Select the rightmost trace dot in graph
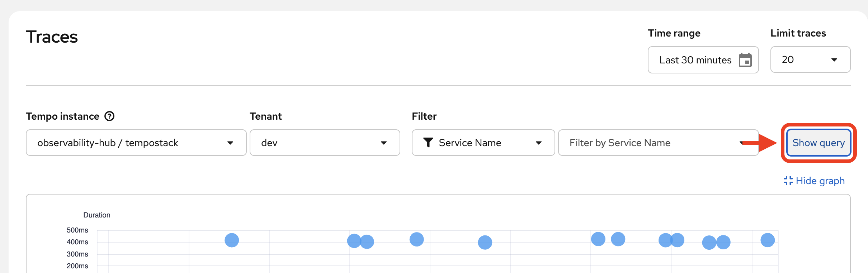The width and height of the screenshot is (868, 273). coord(768,240)
